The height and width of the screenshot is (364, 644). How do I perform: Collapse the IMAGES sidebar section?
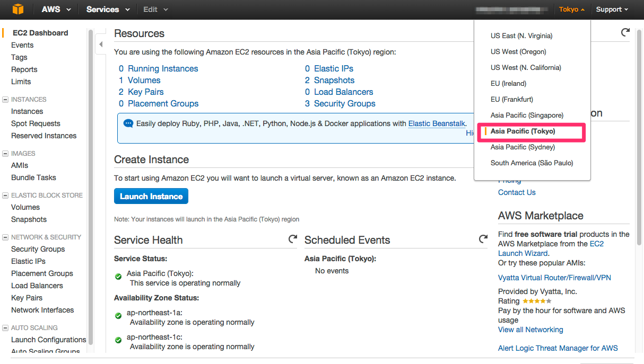[5, 153]
